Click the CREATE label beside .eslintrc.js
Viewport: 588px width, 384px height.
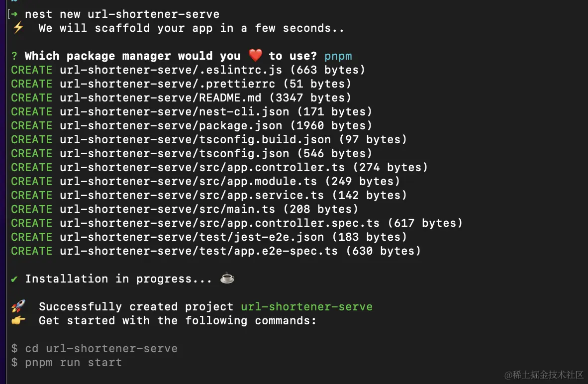[31, 70]
